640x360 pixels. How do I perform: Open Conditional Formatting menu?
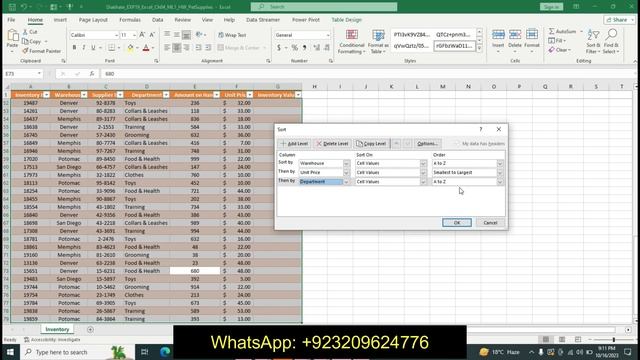tap(352, 42)
